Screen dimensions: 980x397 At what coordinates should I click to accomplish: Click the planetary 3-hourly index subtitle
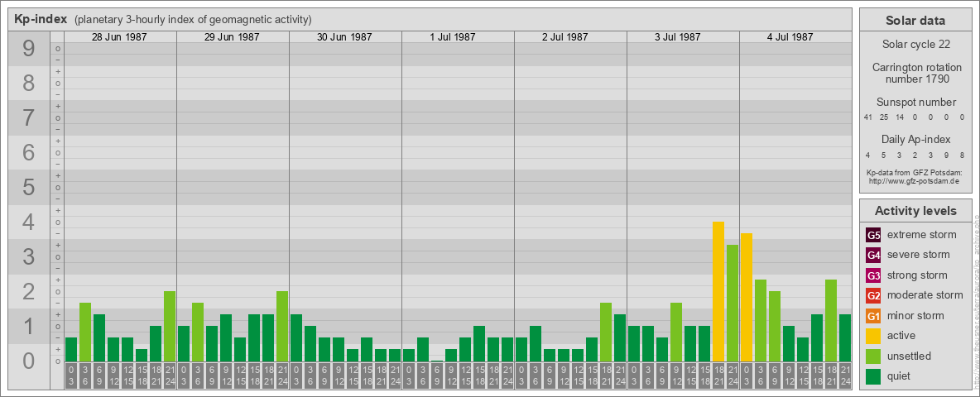[x=193, y=19]
